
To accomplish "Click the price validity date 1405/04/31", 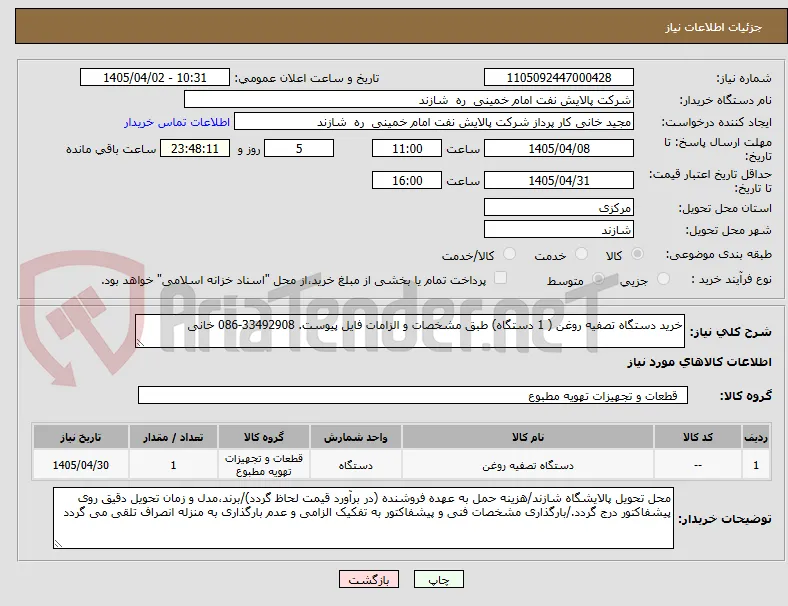I will point(558,180).
